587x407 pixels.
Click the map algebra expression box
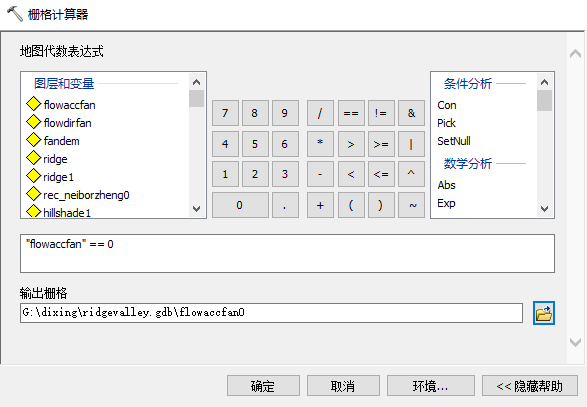tap(287, 253)
